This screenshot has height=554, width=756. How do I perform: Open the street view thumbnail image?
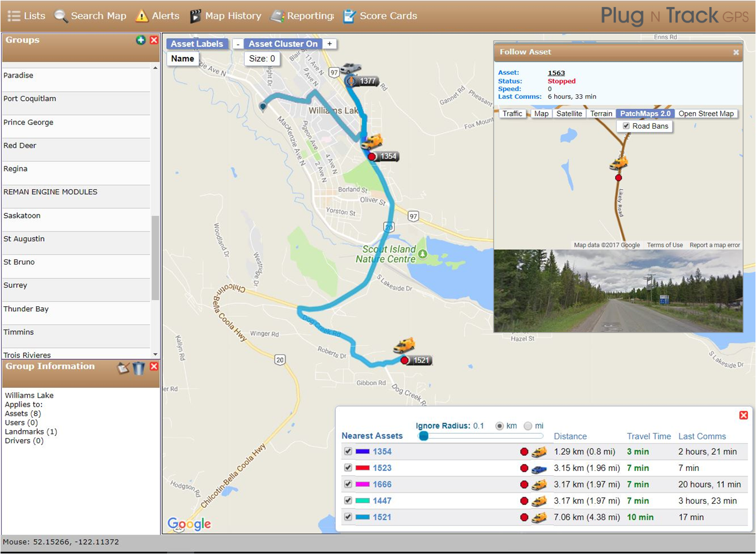tap(618, 291)
